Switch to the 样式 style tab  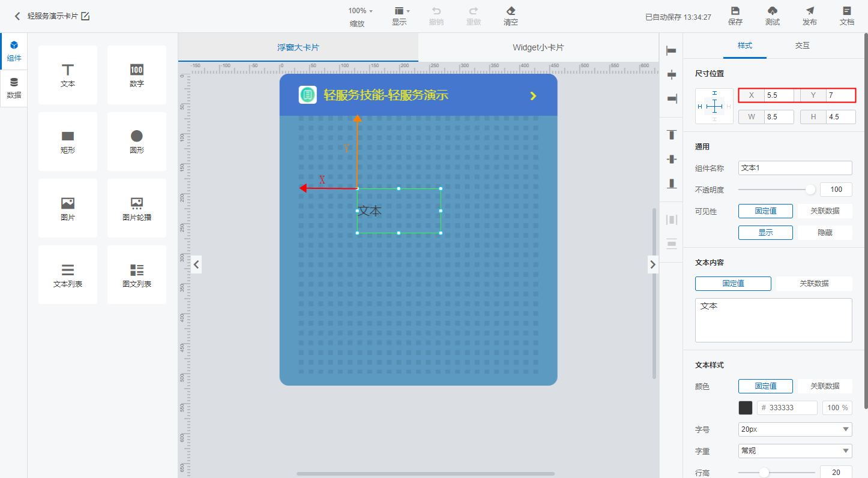click(x=745, y=46)
